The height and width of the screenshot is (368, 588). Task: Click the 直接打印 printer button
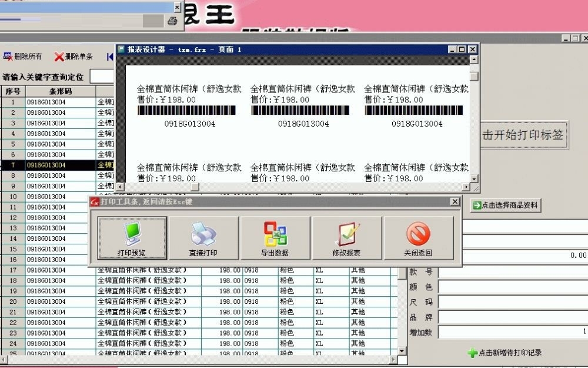tap(203, 238)
